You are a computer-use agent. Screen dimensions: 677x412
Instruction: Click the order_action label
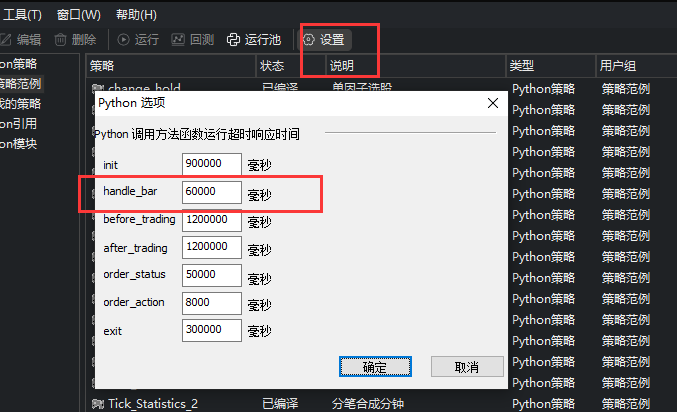pos(134,302)
